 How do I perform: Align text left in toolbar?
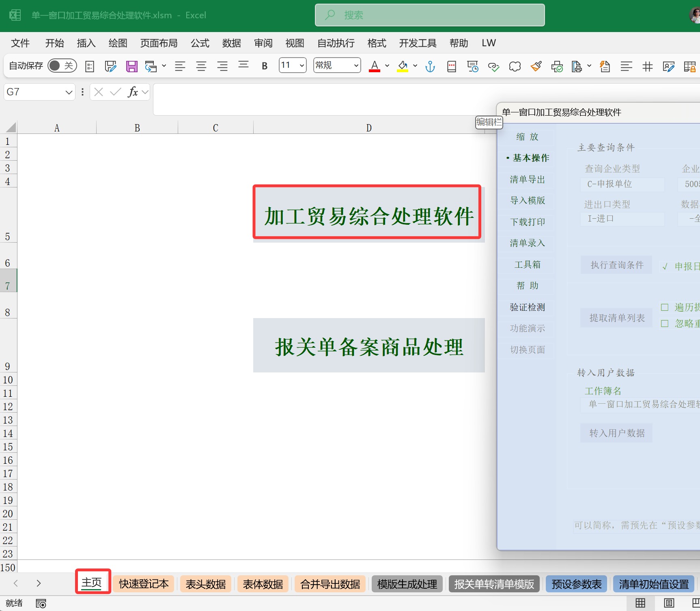click(x=180, y=66)
